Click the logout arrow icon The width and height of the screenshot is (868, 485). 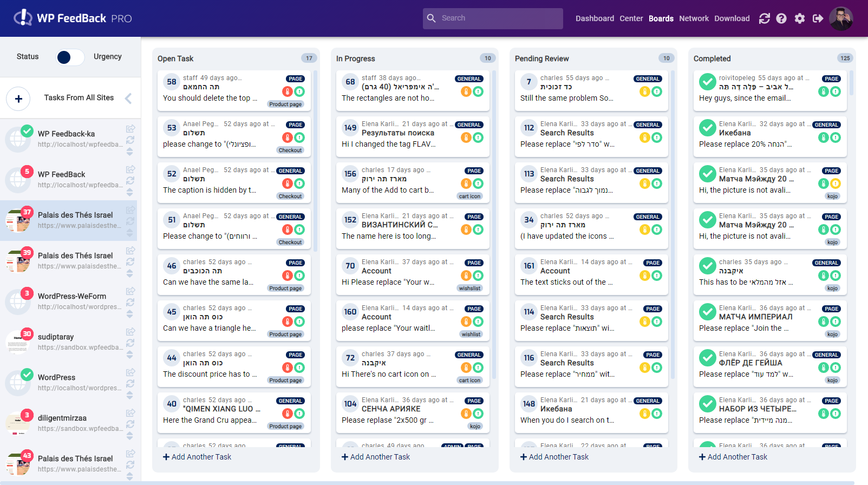tap(818, 18)
